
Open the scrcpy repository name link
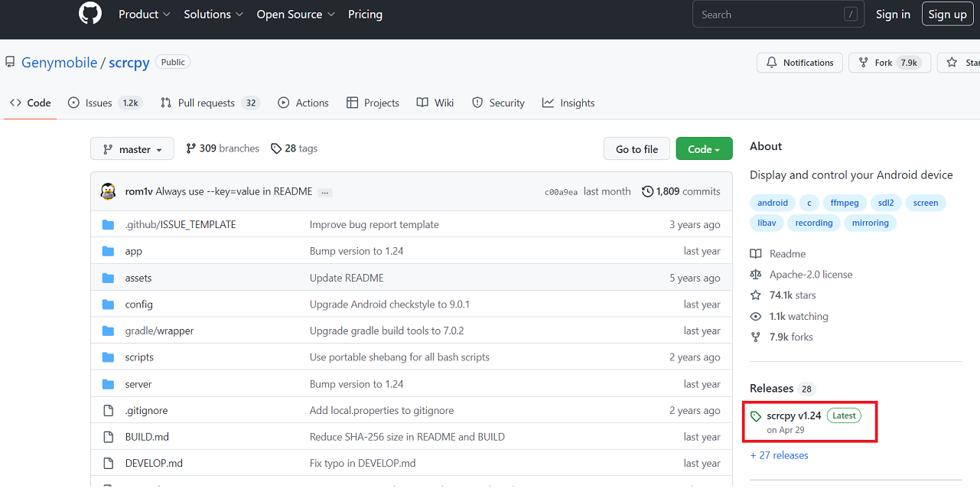129,63
